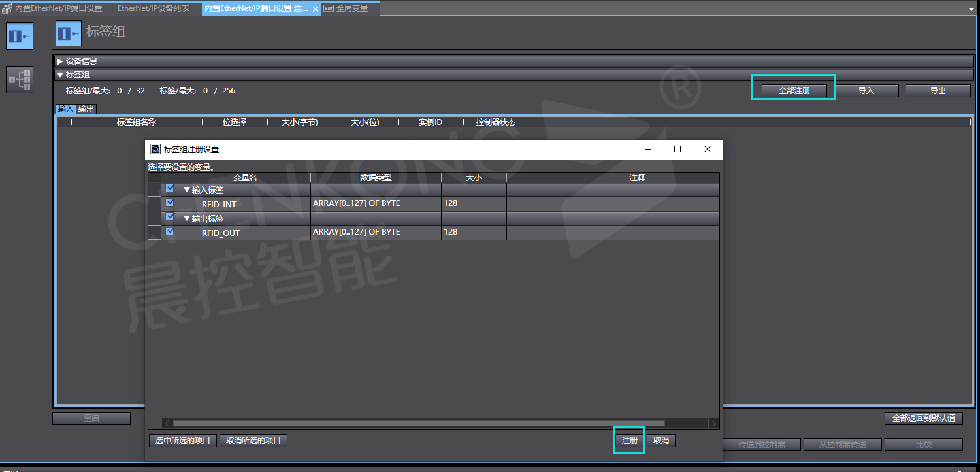980x472 pixels.
Task: Maximize the 标签组注册设置 dialog
Action: (678, 149)
